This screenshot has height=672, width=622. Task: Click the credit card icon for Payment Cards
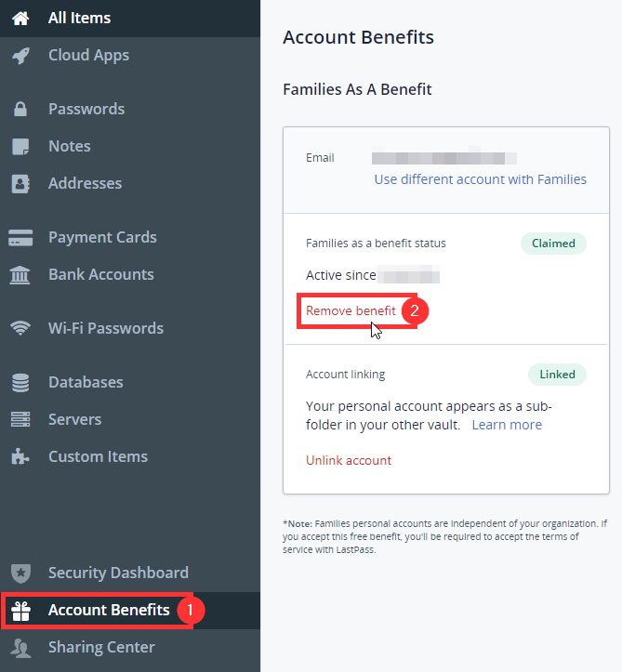(x=20, y=237)
